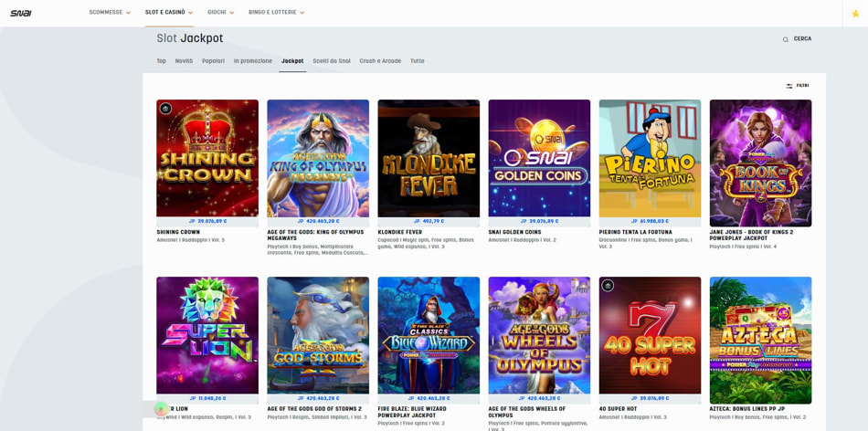Viewport: 868px width, 431px height.
Task: Expand the Giochi dropdown
Action: 221,12
